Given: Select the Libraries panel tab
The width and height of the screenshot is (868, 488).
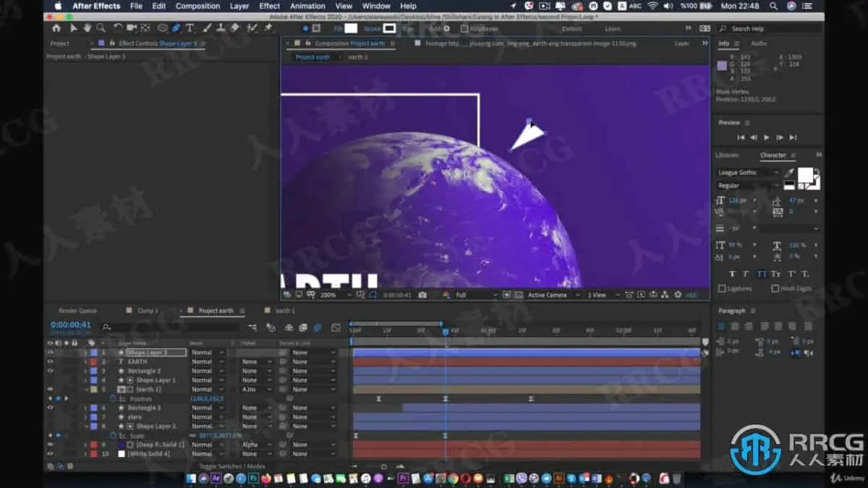Looking at the screenshot, I should pyautogui.click(x=727, y=155).
